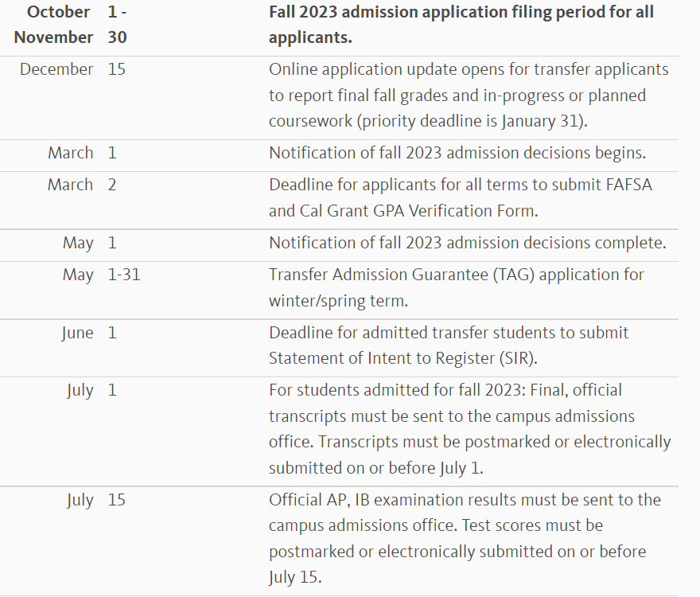
Task: Select the Statement of Intent to Register text
Action: click(x=449, y=345)
